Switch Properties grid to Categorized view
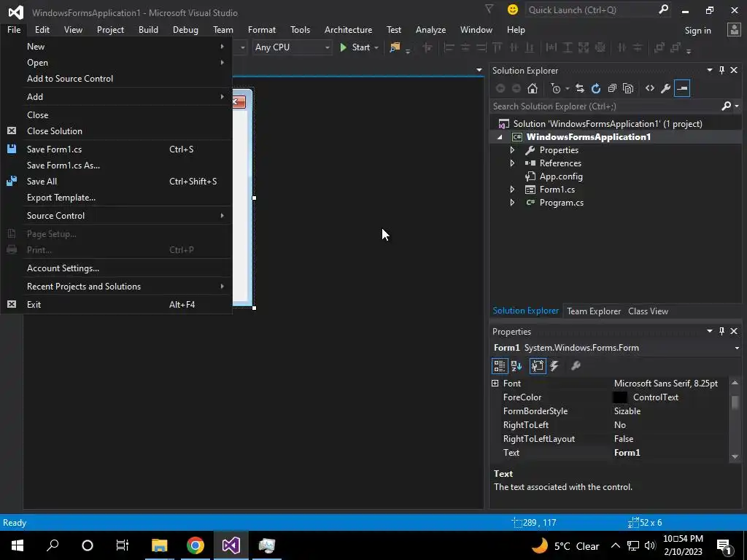Viewport: 747px width, 560px height. 499,366
